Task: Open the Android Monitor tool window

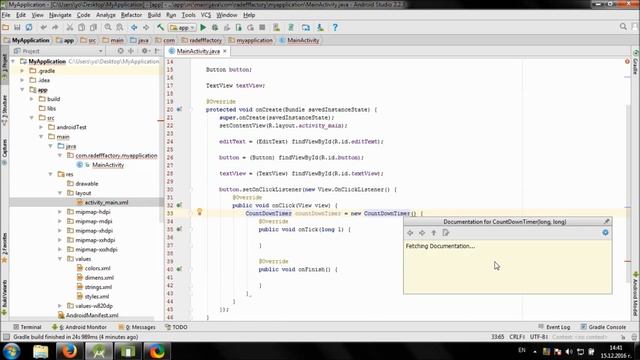Action: coord(79,327)
